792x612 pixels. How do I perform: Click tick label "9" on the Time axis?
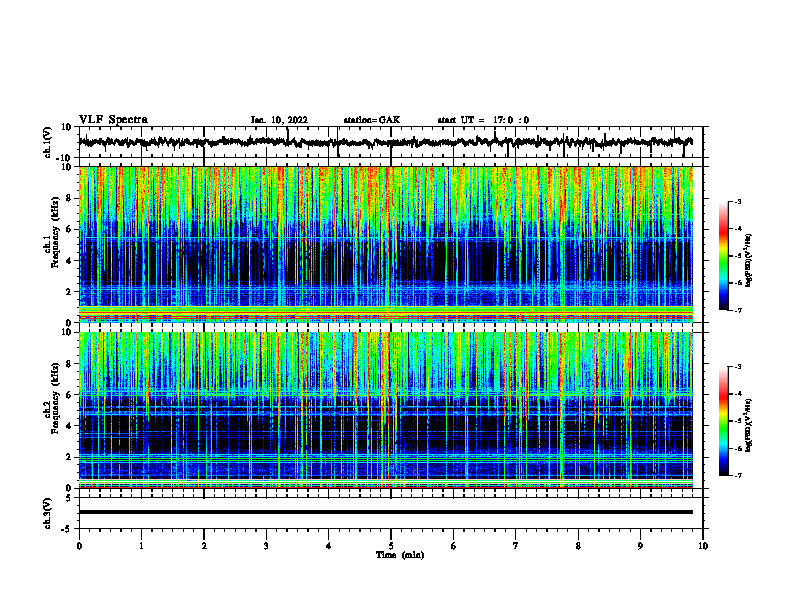(x=640, y=546)
